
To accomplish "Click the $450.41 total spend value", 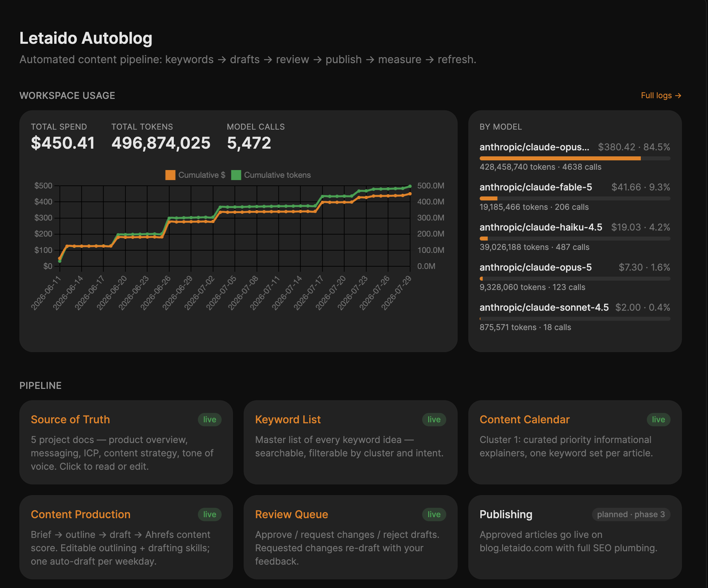I will (x=63, y=143).
